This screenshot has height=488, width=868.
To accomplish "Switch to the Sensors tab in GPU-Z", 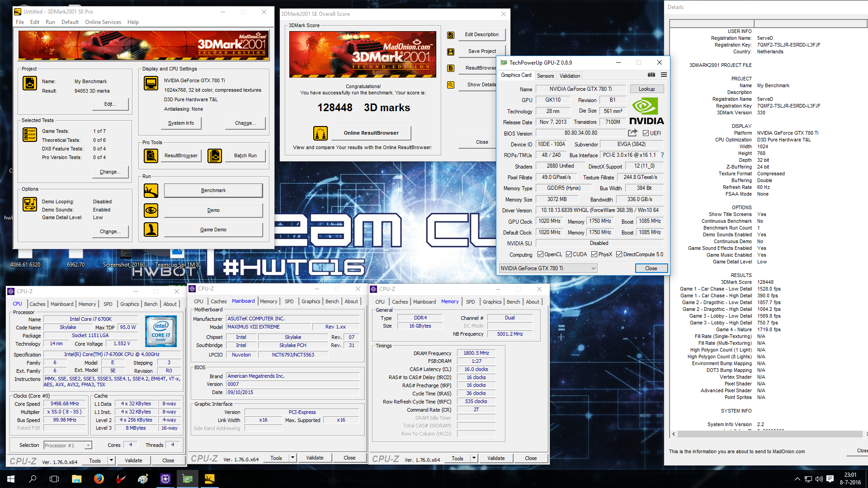I will (545, 76).
